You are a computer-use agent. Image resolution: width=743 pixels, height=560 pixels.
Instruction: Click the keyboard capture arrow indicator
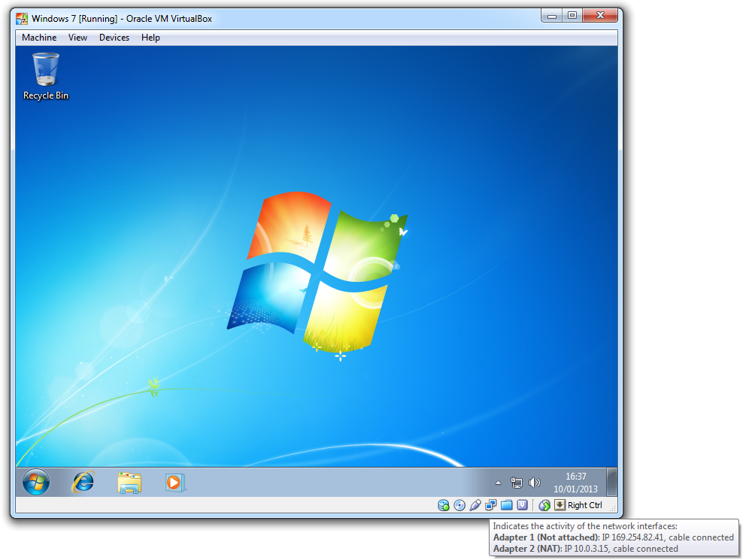(560, 505)
